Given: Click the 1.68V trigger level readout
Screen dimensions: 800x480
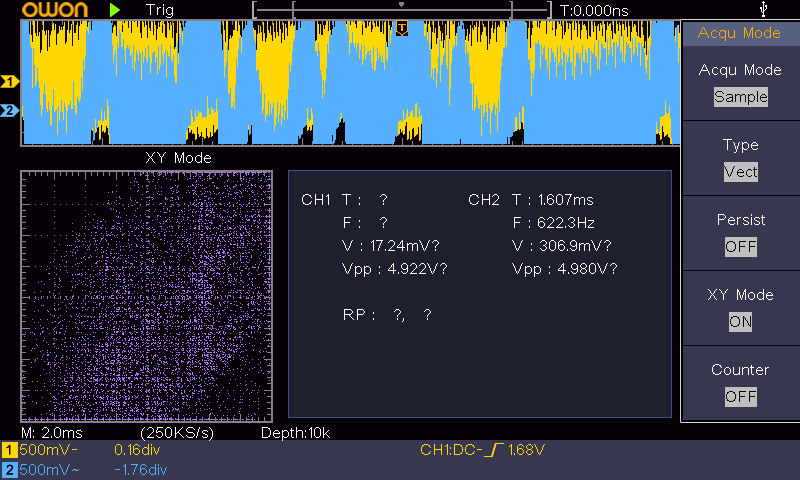Looking at the screenshot, I should [526, 451].
